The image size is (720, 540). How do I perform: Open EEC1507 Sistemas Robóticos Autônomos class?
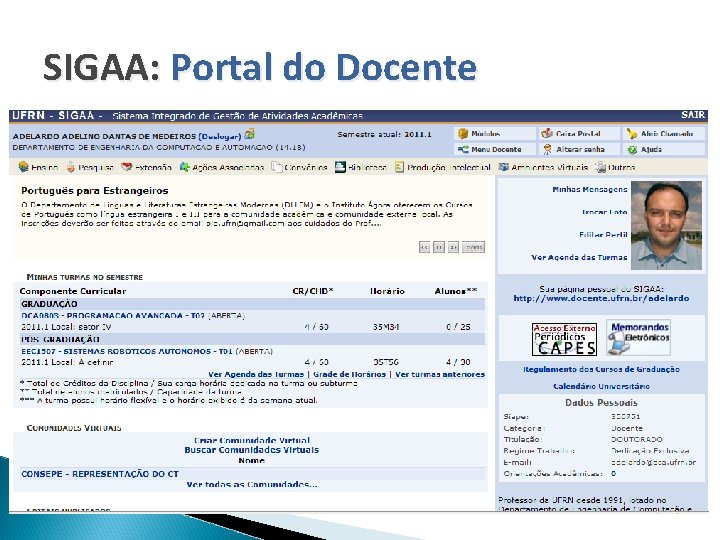[127, 351]
